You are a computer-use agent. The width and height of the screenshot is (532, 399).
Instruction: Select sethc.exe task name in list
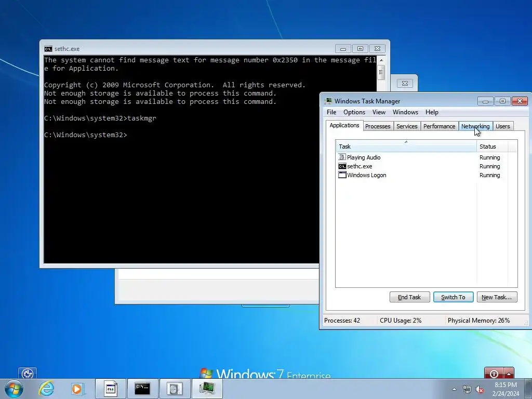(360, 166)
